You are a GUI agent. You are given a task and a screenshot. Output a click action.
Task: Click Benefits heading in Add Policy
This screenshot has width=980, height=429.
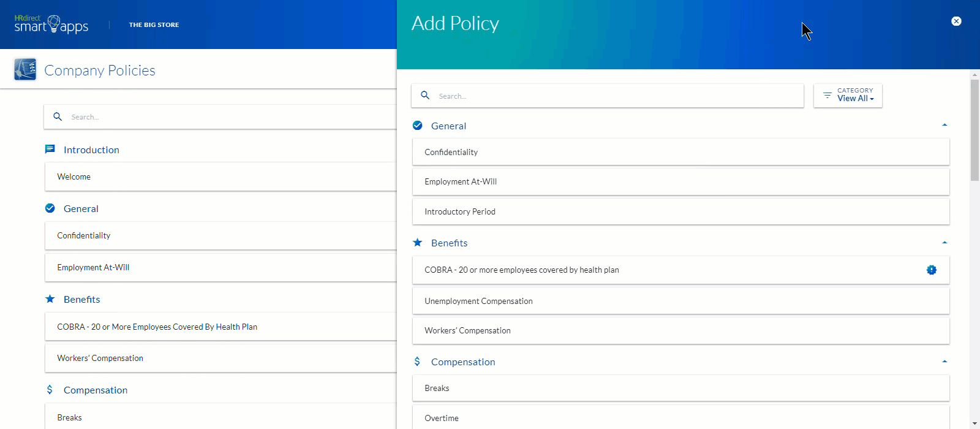(x=449, y=243)
